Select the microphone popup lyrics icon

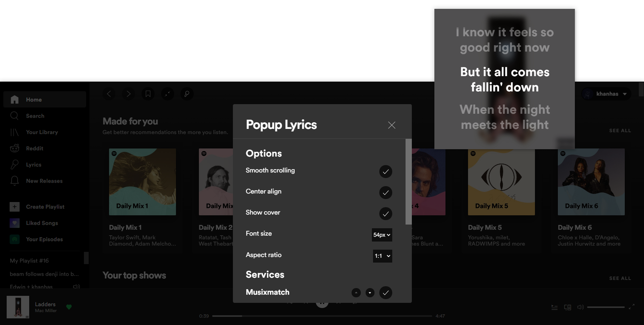click(x=187, y=94)
